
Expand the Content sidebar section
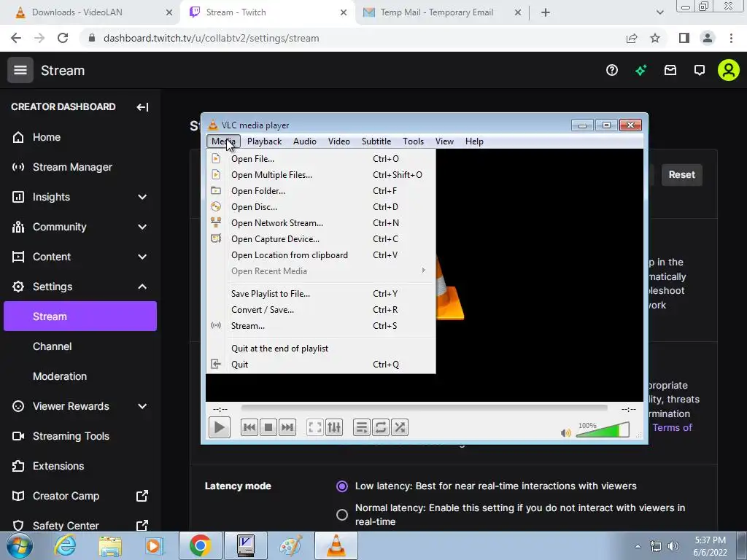point(142,257)
